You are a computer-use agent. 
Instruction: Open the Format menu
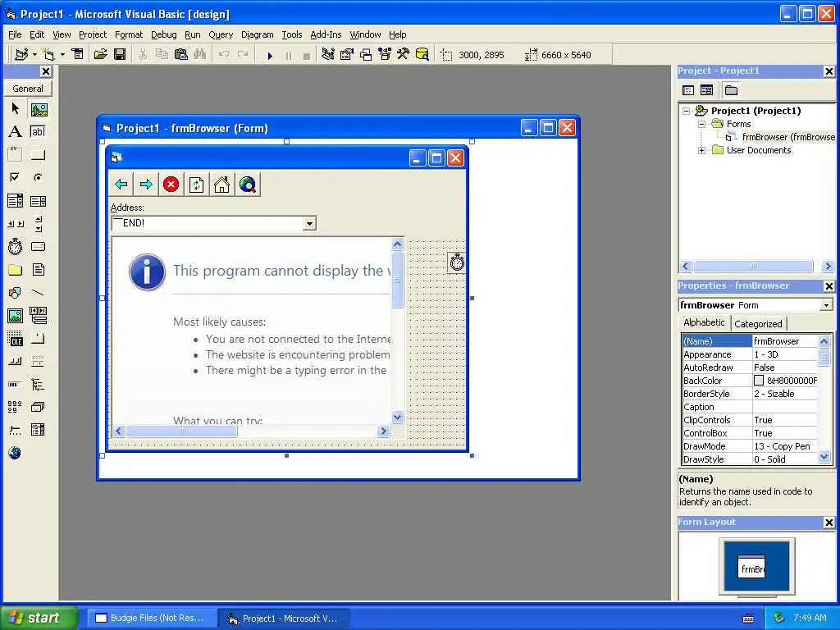[x=129, y=34]
